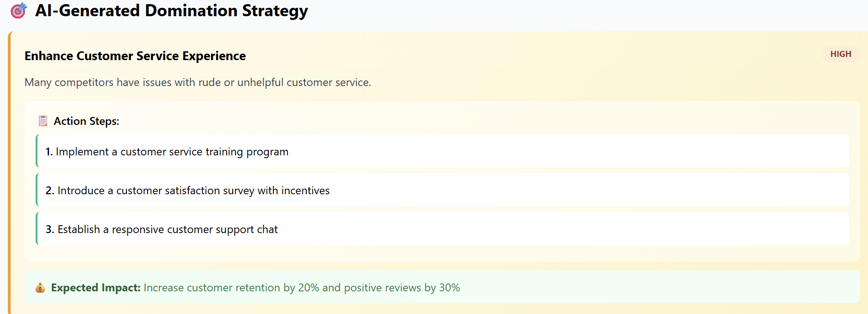Select the responsive customer support chat step
868x314 pixels.
point(167,229)
